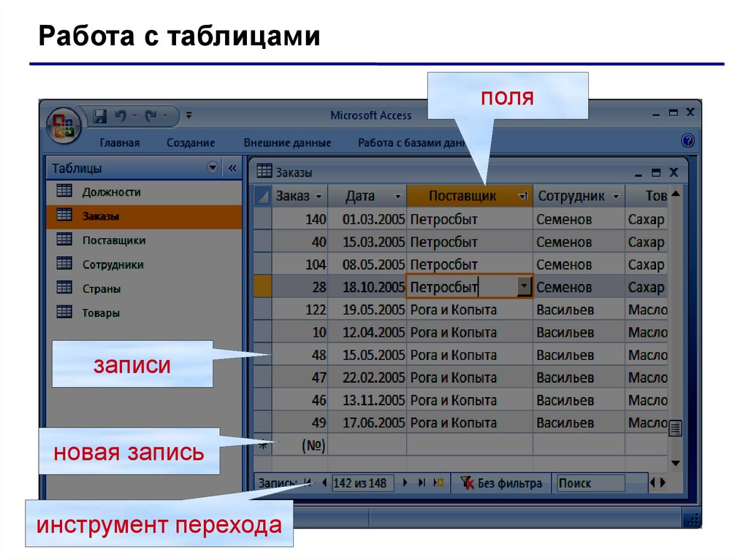Redo action in Quick Access toolbar
Screen dimensions: 748x560
pyautogui.click(x=151, y=116)
